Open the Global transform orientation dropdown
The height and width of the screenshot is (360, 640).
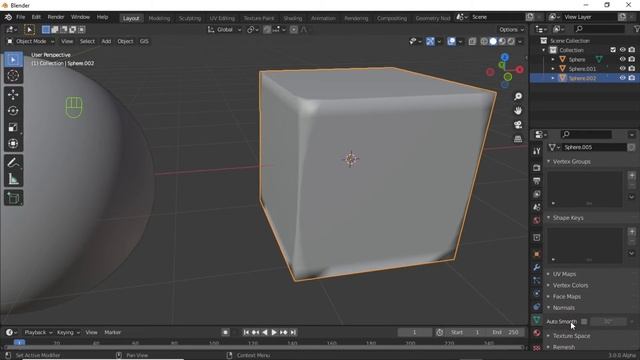(224, 30)
